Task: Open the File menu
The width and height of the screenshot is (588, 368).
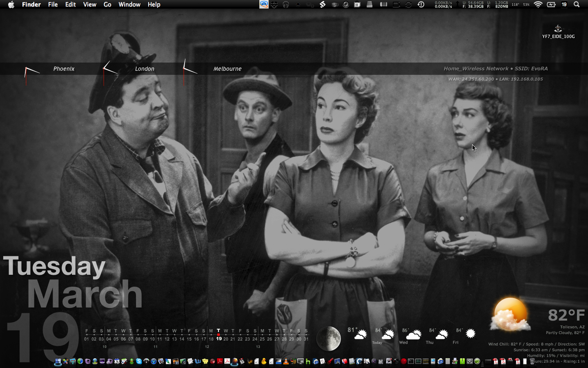Action: 53,4
